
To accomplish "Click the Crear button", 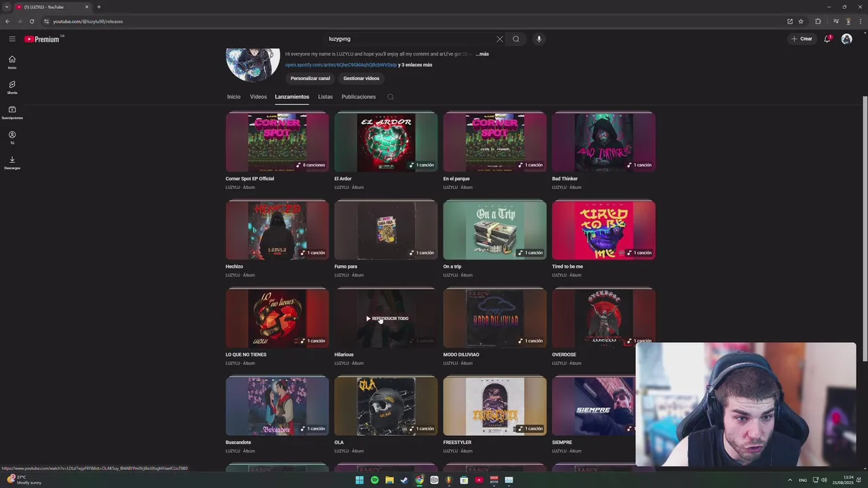I will [x=802, y=39].
